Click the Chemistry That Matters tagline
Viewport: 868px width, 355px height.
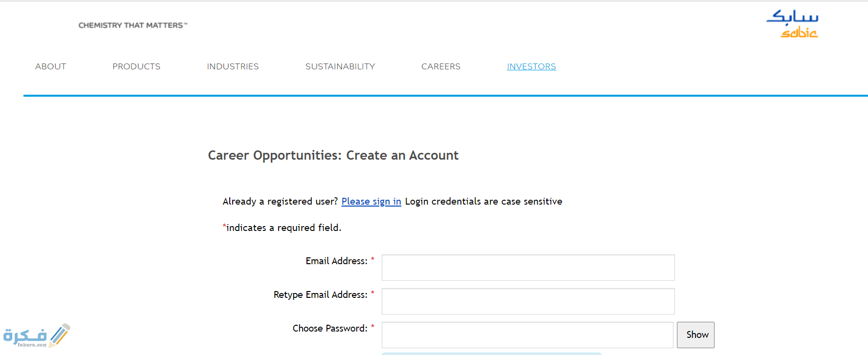coord(133,25)
